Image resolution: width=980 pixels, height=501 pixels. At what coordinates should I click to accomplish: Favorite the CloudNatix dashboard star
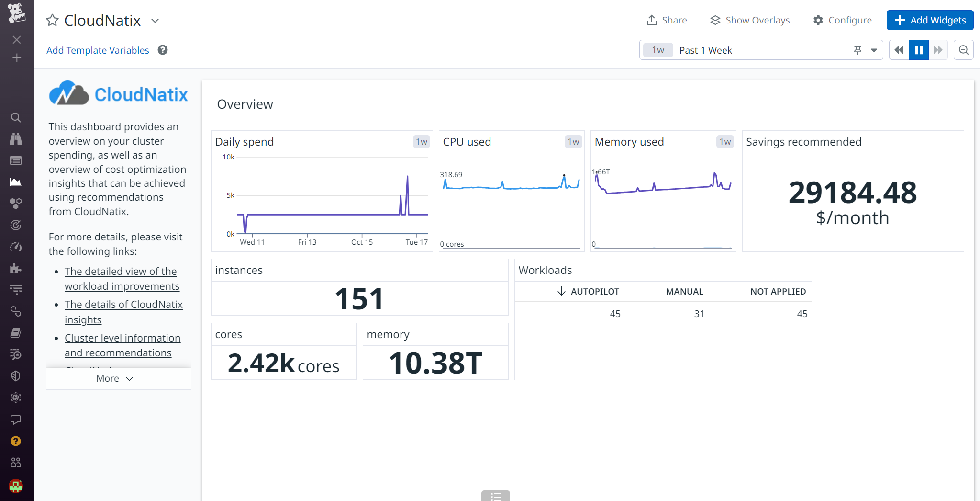pyautogui.click(x=52, y=20)
